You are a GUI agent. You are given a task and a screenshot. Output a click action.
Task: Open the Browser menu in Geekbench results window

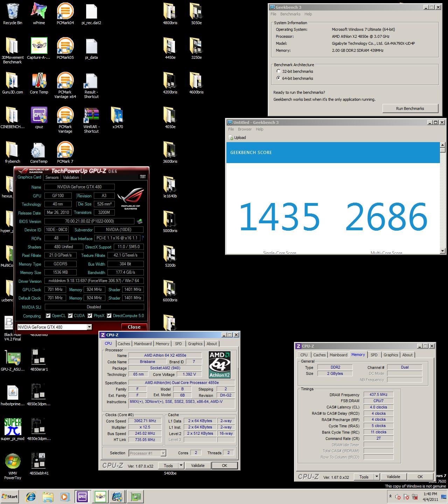click(245, 129)
